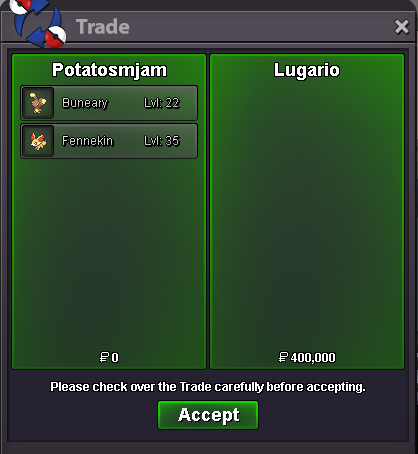Click the Potatosmjam player name
The width and height of the screenshot is (418, 454).
109,70
